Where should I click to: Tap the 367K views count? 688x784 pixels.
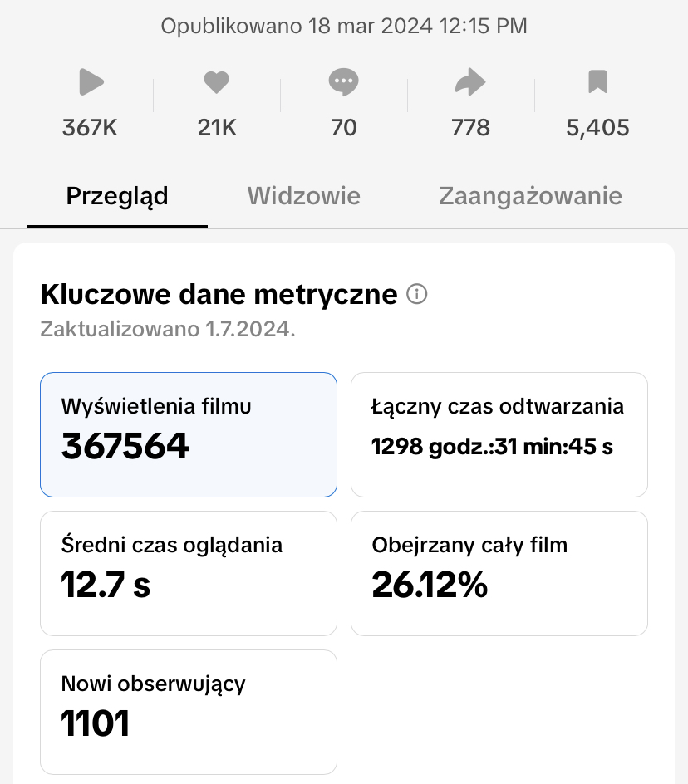point(90,128)
